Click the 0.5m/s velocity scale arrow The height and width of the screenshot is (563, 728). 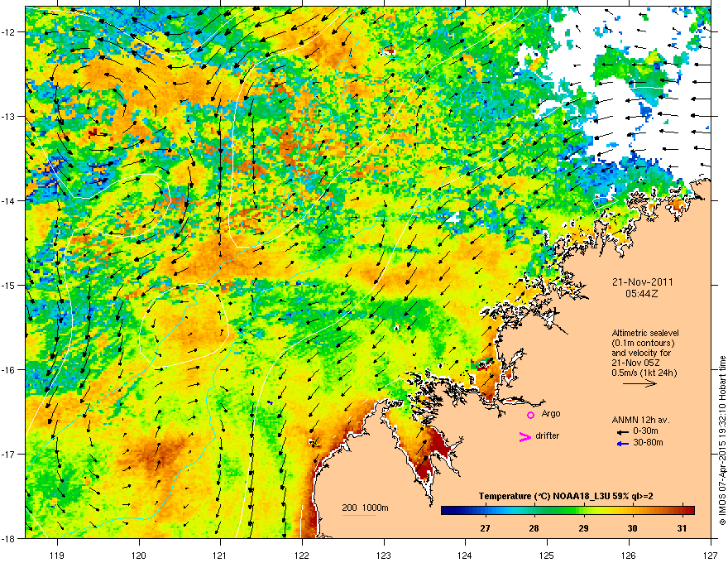(639, 383)
